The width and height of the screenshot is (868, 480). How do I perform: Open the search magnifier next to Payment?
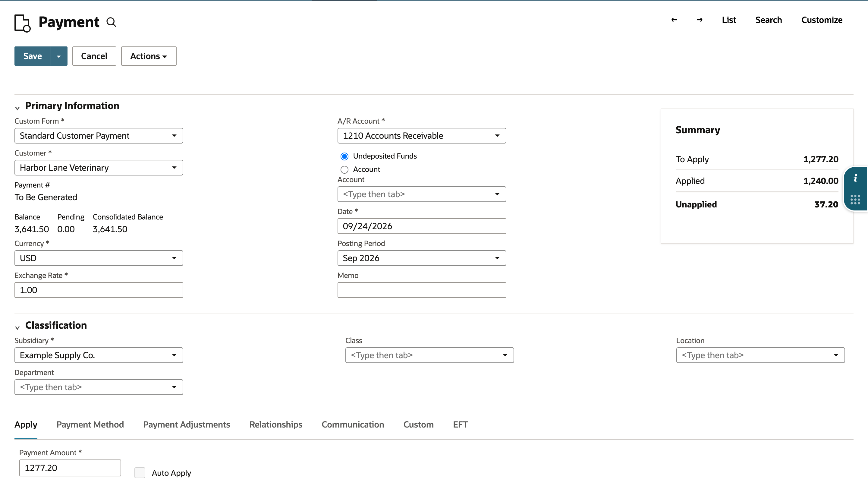[111, 22]
